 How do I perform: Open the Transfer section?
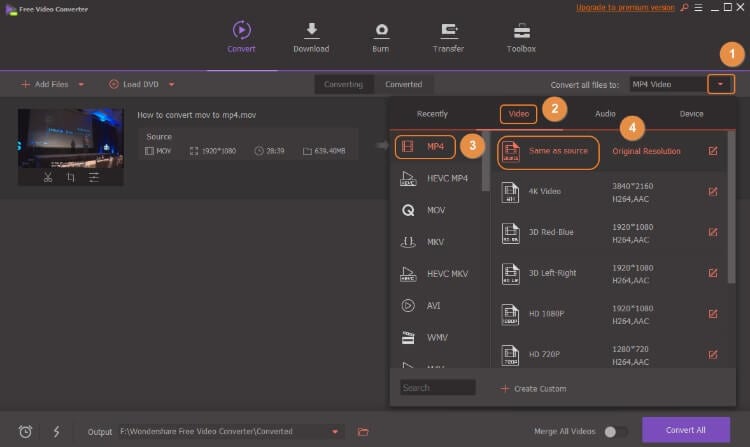click(x=448, y=37)
